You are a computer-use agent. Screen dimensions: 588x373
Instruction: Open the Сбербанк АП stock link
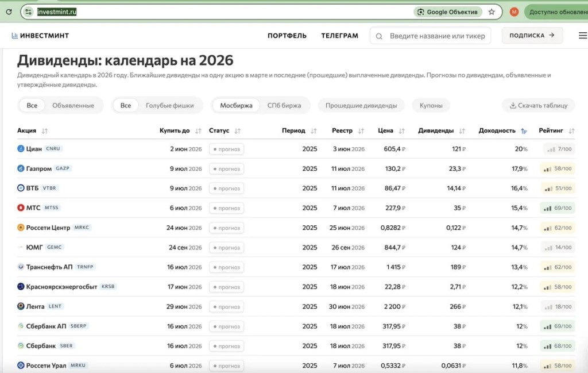click(46, 326)
